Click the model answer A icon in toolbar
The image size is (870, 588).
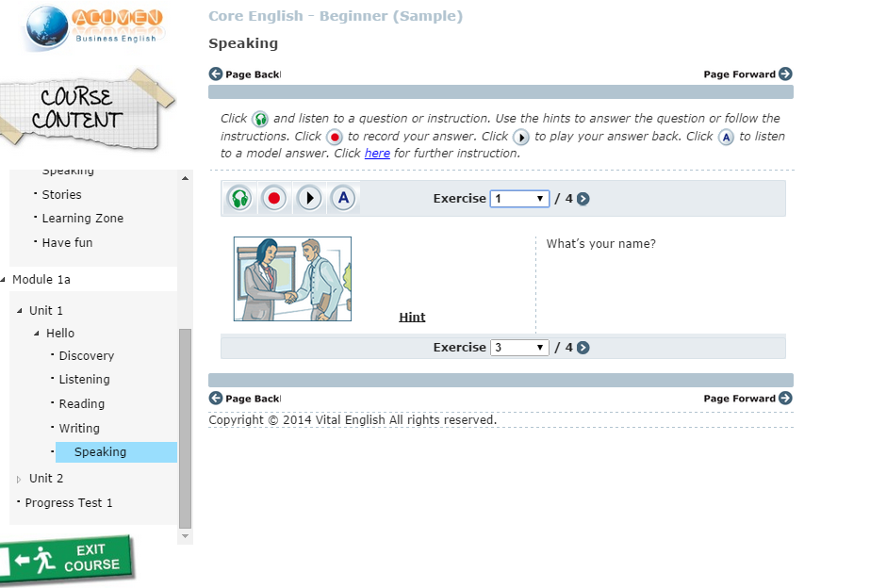343,198
